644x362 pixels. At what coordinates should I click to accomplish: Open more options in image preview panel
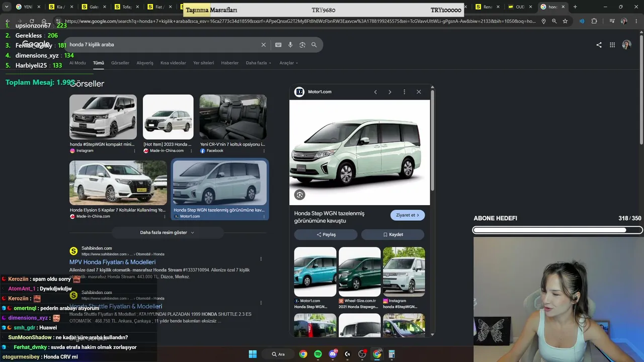click(404, 92)
